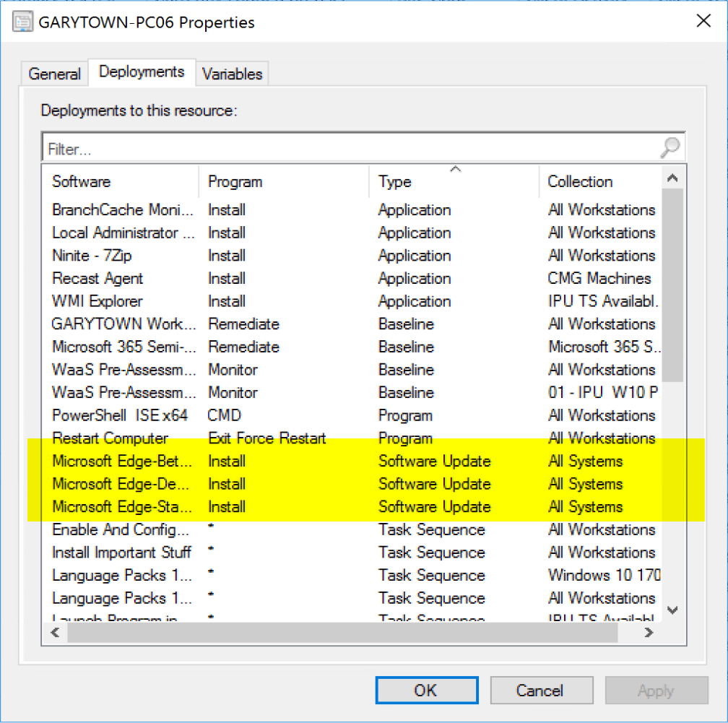Switch to the General tab
The width and height of the screenshot is (728, 723).
coord(53,73)
